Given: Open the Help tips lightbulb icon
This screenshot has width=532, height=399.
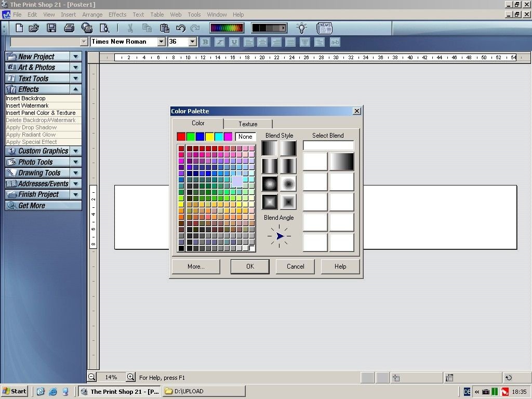Looking at the screenshot, I should point(301,28).
